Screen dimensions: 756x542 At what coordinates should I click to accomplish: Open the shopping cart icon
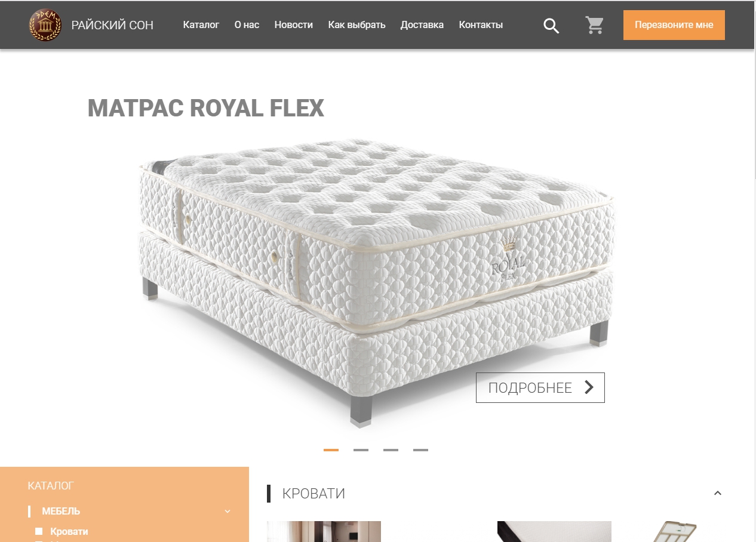[x=595, y=25]
